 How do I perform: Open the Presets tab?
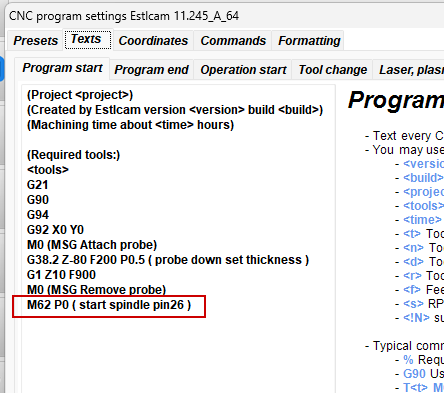(36, 41)
